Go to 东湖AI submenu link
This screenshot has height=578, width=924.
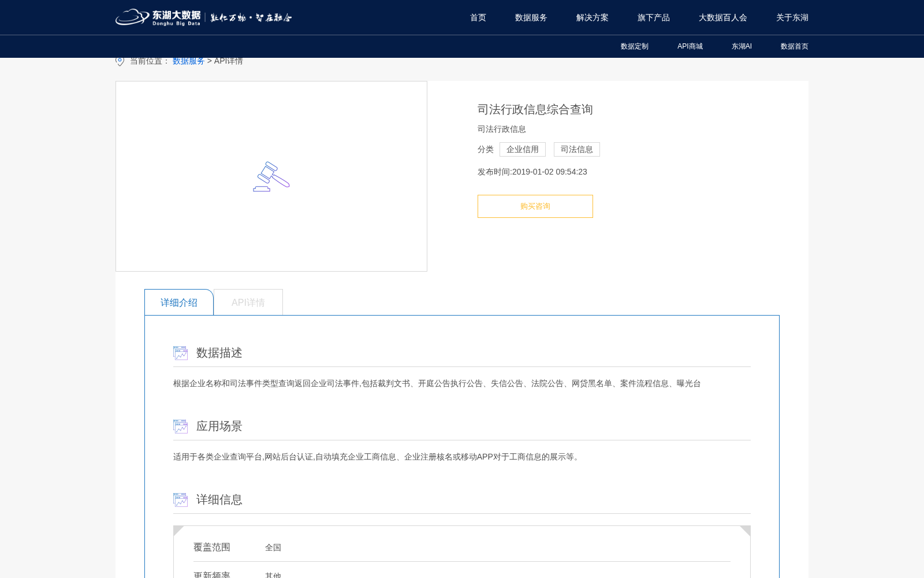click(x=742, y=46)
